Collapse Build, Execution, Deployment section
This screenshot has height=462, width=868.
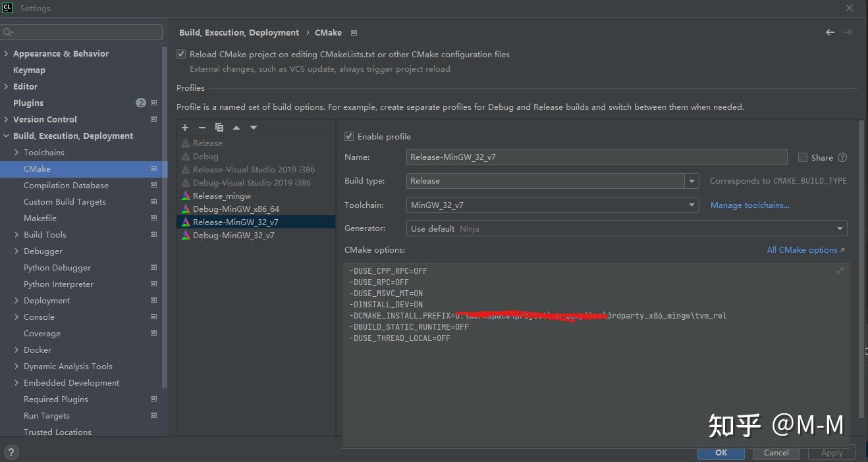tap(6, 136)
